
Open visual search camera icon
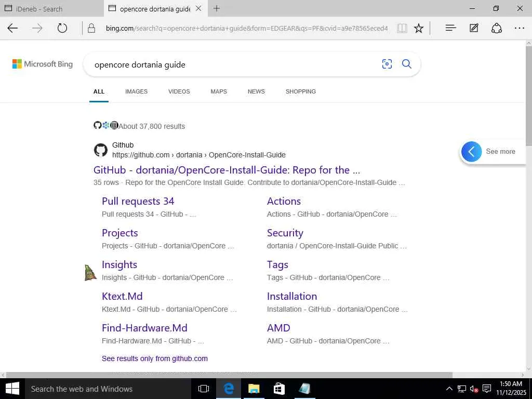click(x=387, y=64)
